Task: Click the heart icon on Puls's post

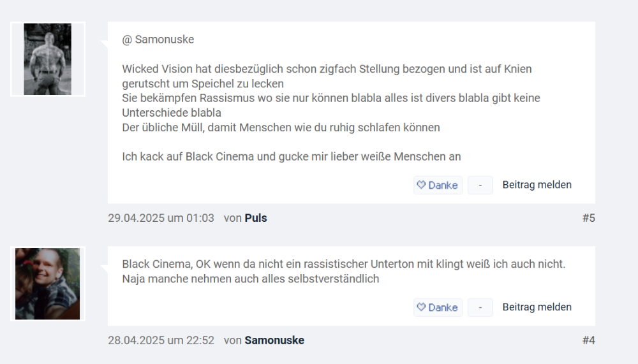Action: [x=421, y=185]
